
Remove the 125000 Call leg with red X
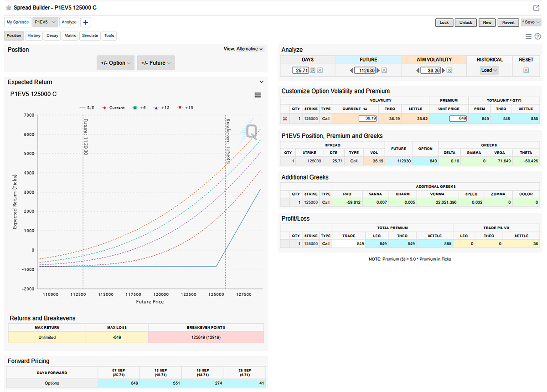coord(285,119)
